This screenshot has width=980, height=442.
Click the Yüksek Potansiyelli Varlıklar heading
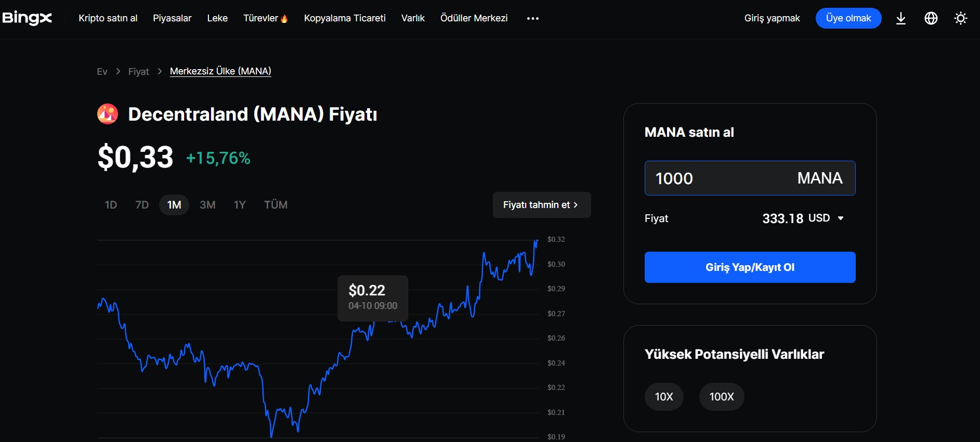point(734,354)
